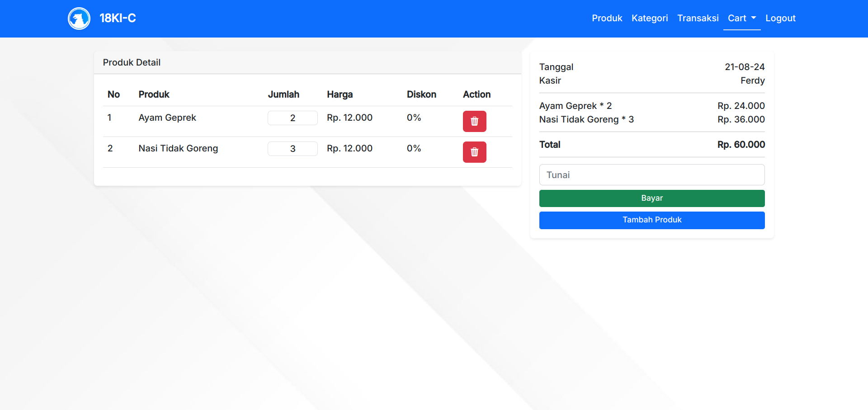Navigate to Transaksi in the navbar
Screen dimensions: 868x410
(x=698, y=18)
